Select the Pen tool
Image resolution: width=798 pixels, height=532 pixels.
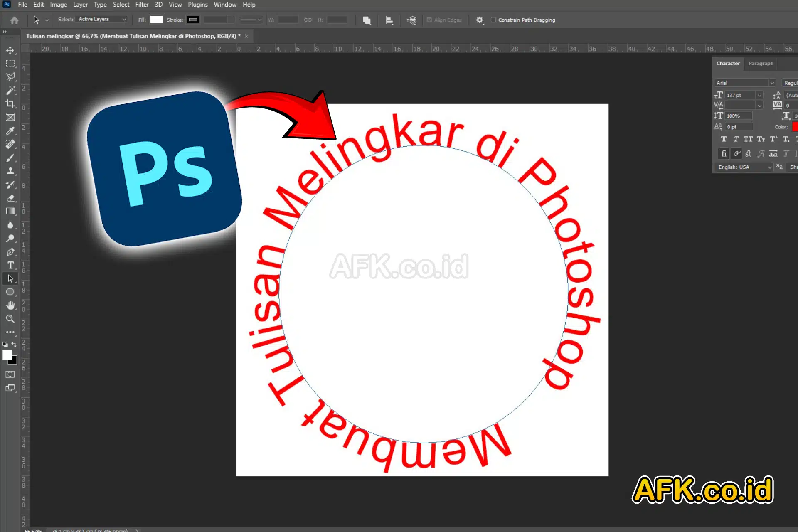(x=10, y=251)
